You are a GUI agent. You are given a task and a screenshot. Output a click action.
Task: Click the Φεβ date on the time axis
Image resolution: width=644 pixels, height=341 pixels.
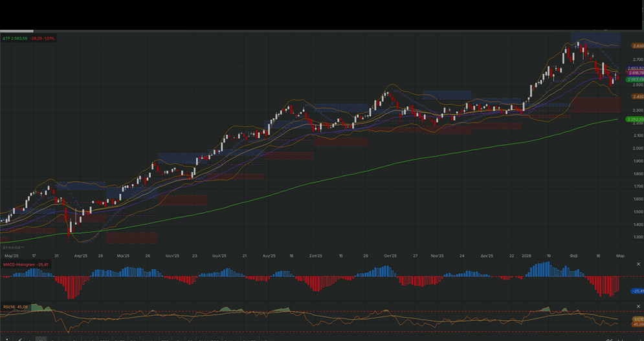[573, 256]
